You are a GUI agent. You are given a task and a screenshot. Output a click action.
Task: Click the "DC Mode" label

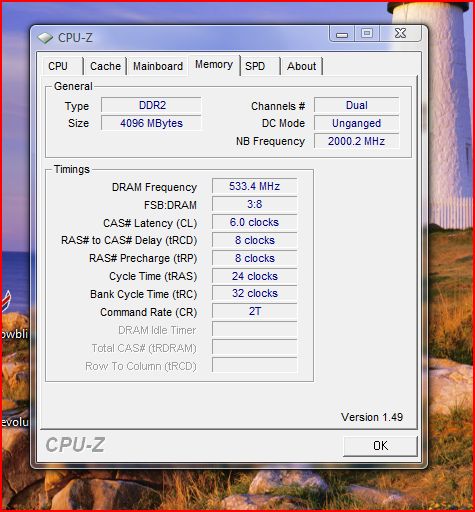click(283, 123)
